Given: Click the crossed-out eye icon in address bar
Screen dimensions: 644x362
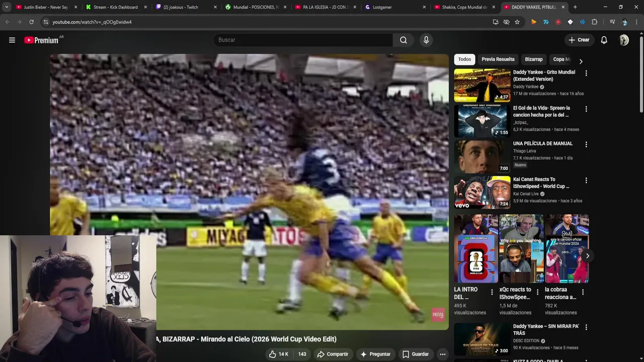Looking at the screenshot, I should 506,22.
